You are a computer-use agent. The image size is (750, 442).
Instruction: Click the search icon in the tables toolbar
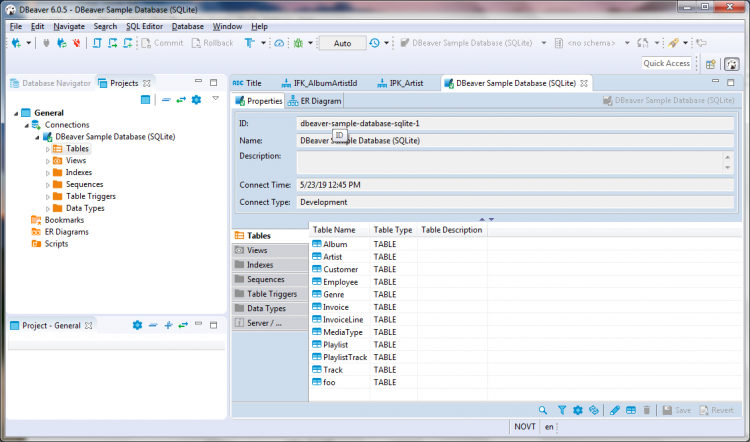click(543, 410)
